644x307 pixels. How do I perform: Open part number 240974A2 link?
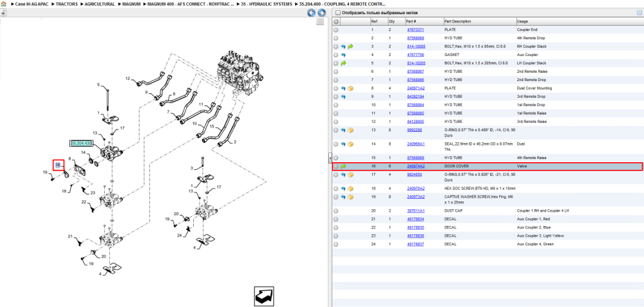(x=415, y=166)
